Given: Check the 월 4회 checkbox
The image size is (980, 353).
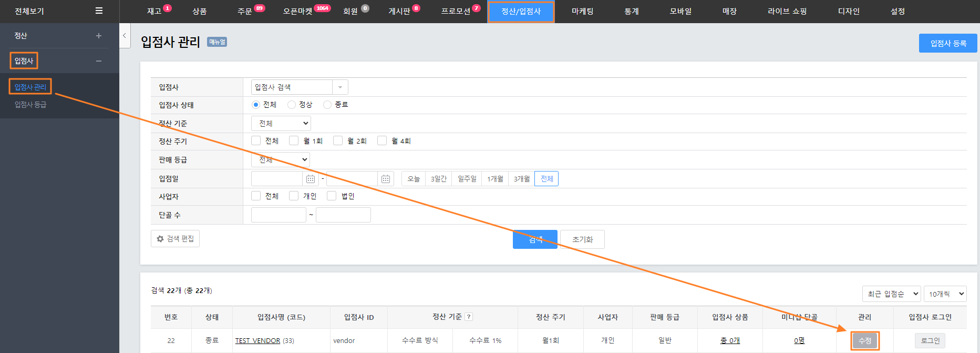Looking at the screenshot, I should (382, 140).
